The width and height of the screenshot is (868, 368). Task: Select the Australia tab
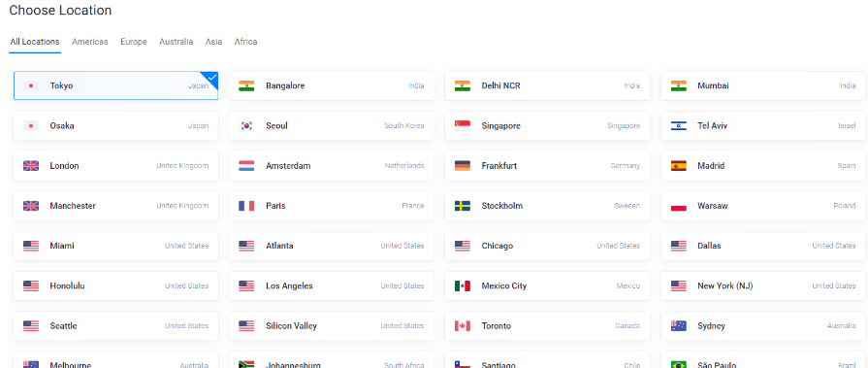177,42
